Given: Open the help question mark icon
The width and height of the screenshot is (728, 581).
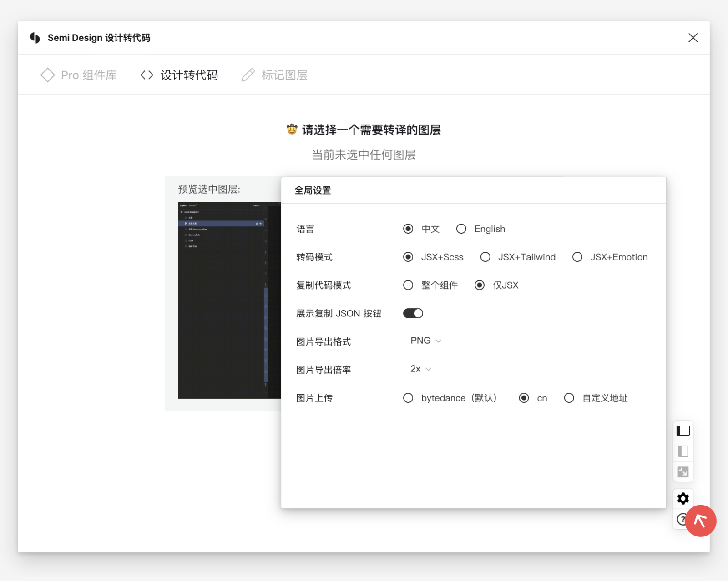Looking at the screenshot, I should (x=682, y=519).
